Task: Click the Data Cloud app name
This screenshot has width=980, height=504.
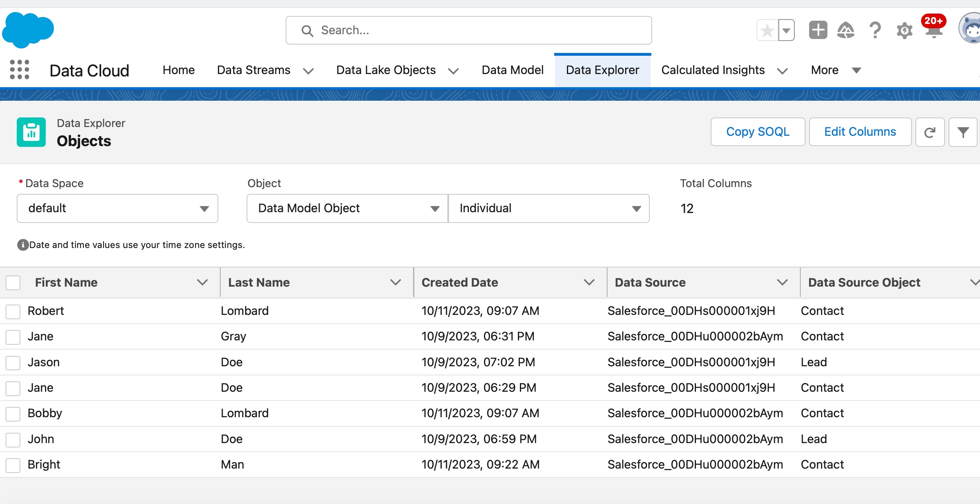Action: click(x=89, y=70)
